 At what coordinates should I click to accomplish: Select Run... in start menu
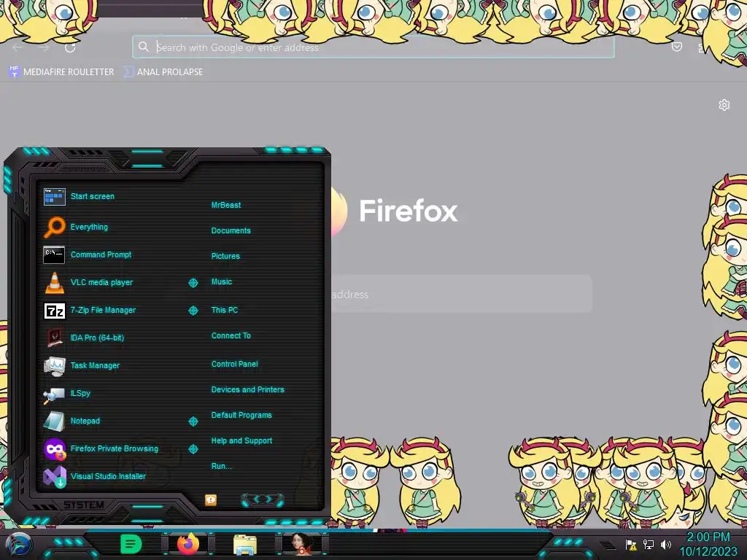[221, 466]
